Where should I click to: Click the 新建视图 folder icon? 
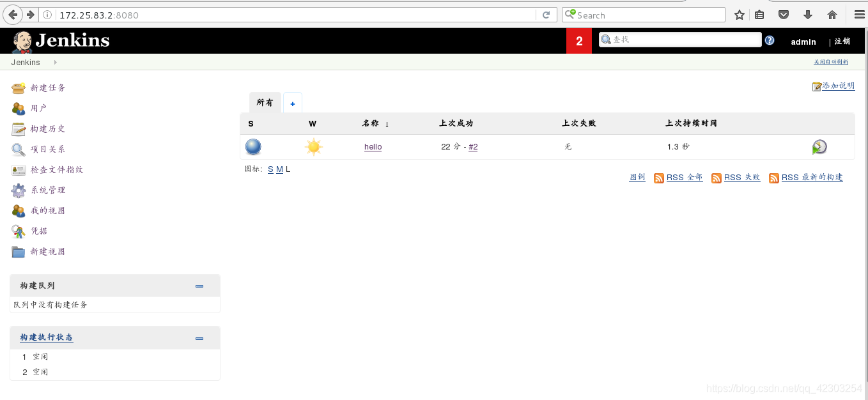(x=19, y=251)
